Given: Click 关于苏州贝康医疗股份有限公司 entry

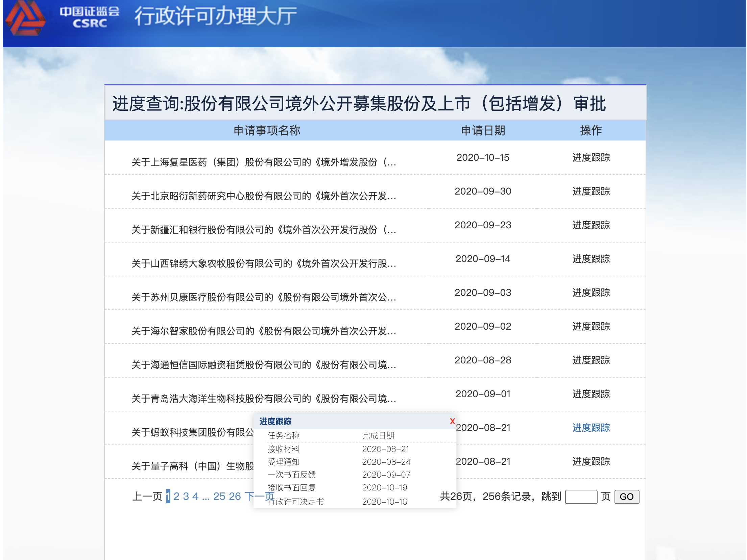Looking at the screenshot, I should [264, 297].
